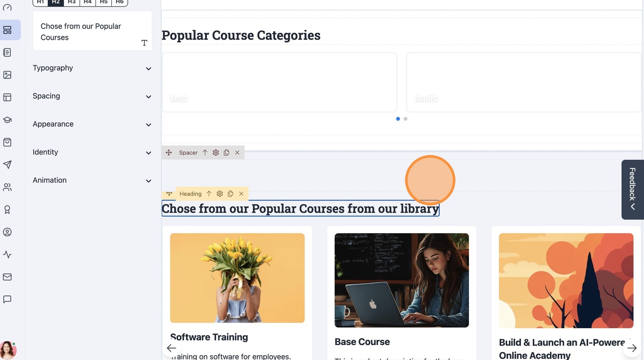This screenshot has height=360, width=644.
Task: Expand the Typography section
Action: tap(92, 68)
